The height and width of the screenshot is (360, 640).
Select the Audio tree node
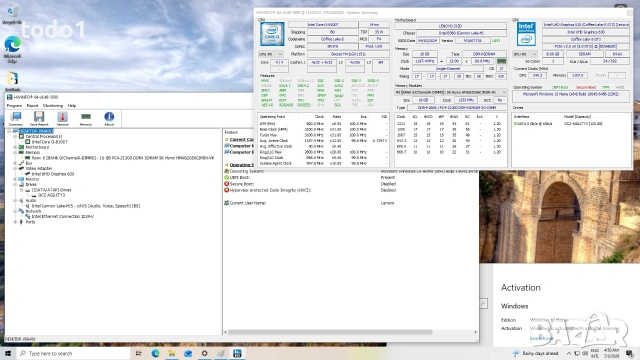click(31, 200)
